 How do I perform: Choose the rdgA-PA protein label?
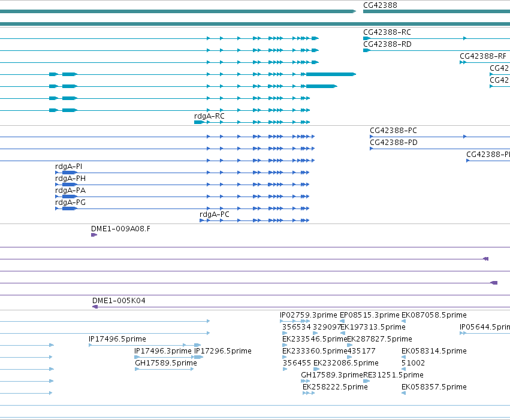coord(71,191)
